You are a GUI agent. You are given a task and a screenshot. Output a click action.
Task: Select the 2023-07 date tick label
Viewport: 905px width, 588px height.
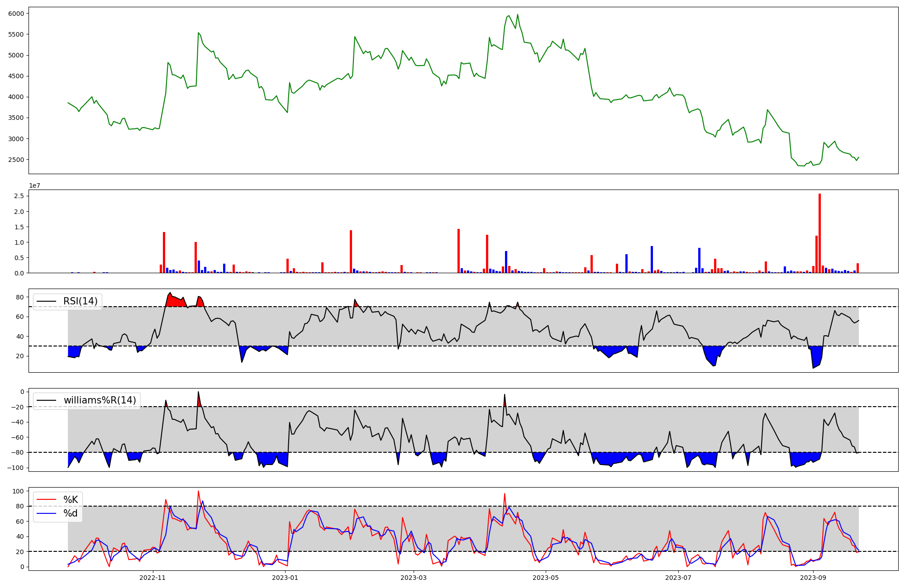(x=678, y=578)
